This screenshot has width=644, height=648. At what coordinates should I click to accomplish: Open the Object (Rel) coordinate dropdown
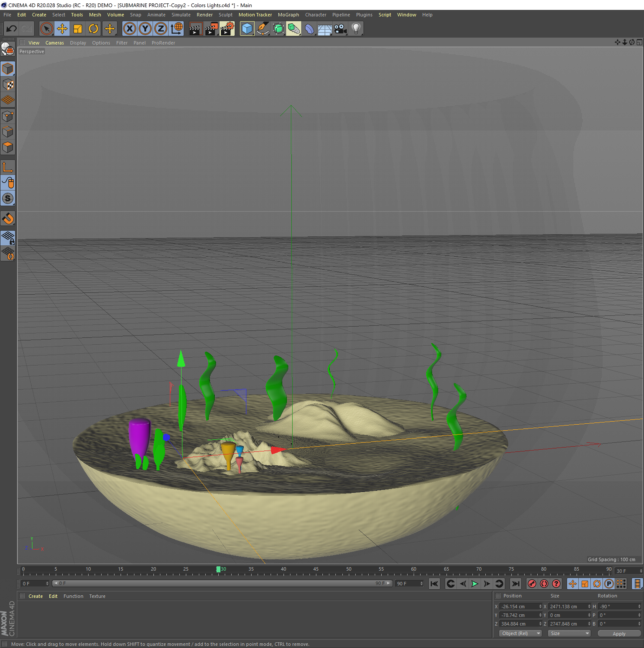coord(521,633)
